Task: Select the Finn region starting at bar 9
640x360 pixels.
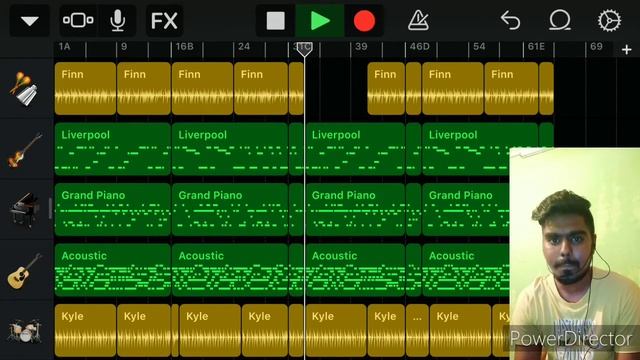Action: point(144,88)
